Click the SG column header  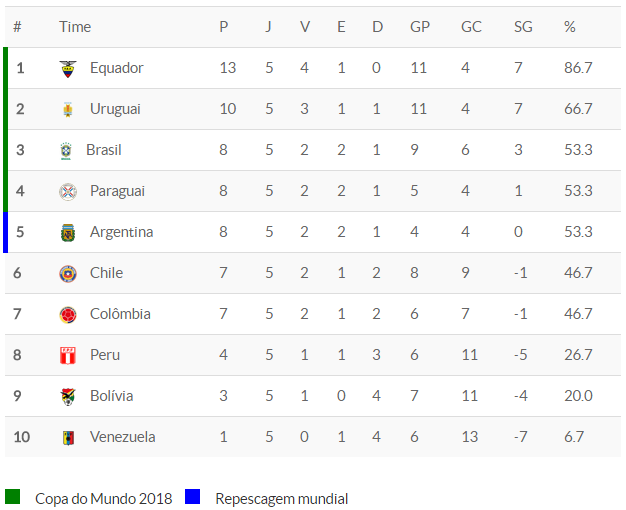[523, 27]
